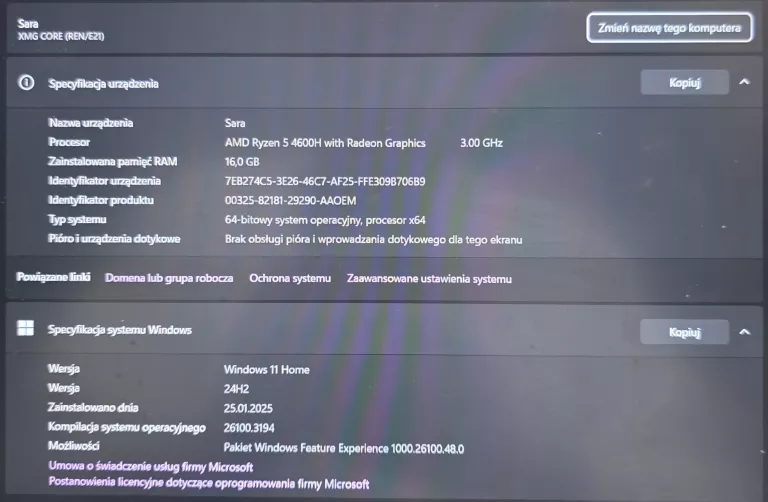Click the 'Windows 11 Home' edition value

pos(266,370)
